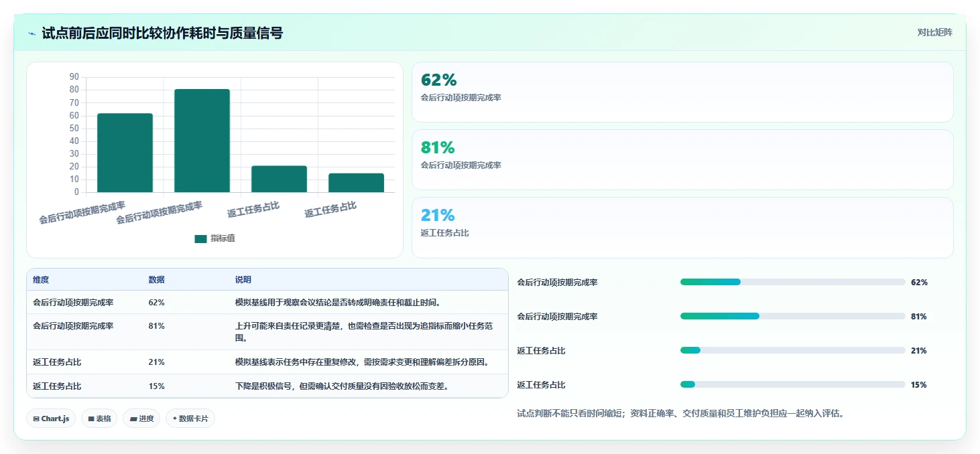This screenshot has height=454, width=980.
Task: Click the title 试点前后应同时比较协作耗时与质量信号
Action: click(x=162, y=33)
